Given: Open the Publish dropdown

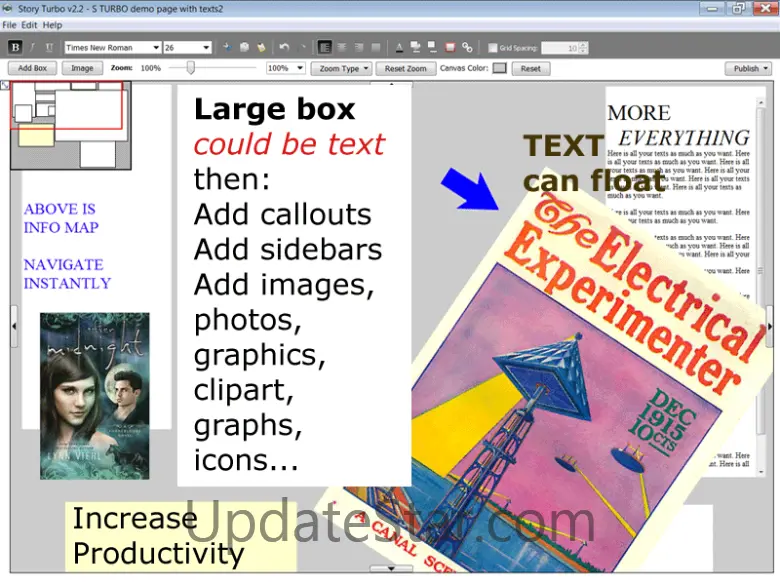Looking at the screenshot, I should [747, 68].
